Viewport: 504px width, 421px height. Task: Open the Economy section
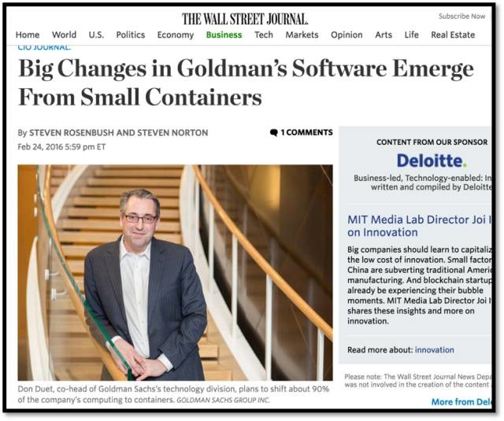(176, 35)
